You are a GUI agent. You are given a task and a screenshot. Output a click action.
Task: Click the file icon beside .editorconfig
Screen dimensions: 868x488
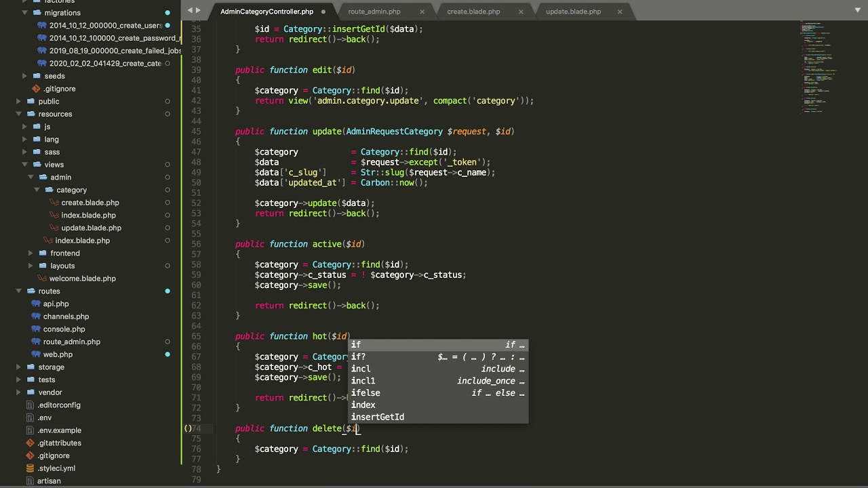(30, 405)
